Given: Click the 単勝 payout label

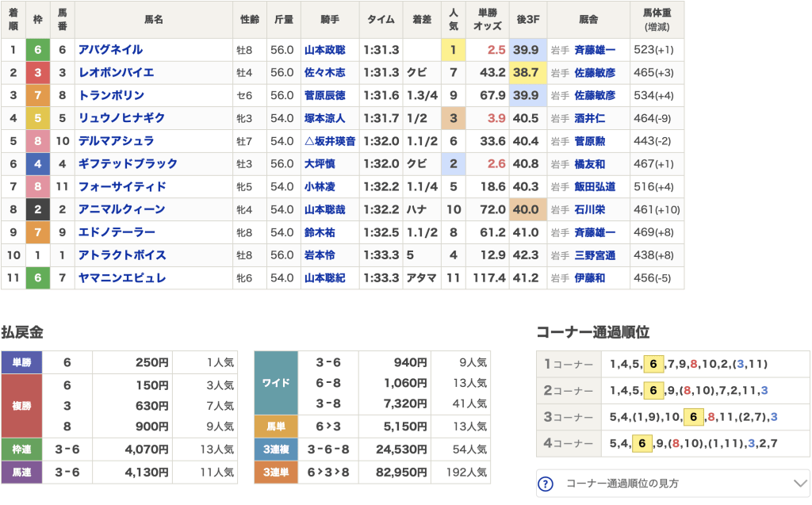Looking at the screenshot, I should click(21, 362).
